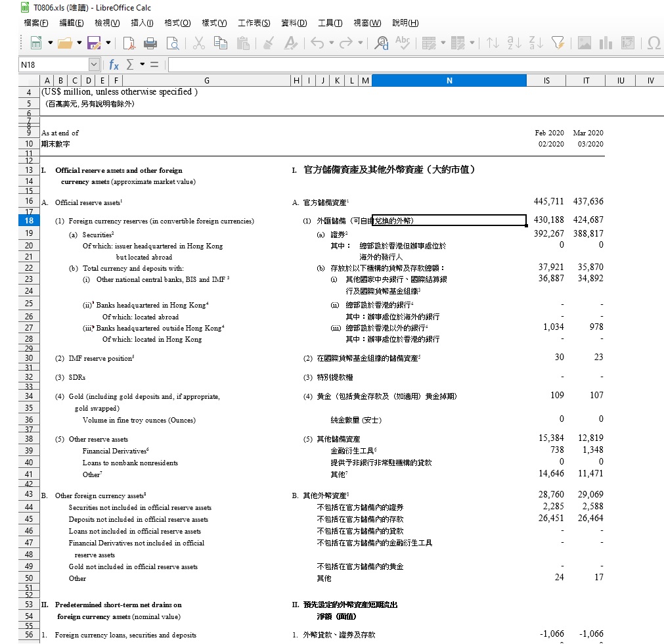Open the 格式(O) menu

(177, 23)
